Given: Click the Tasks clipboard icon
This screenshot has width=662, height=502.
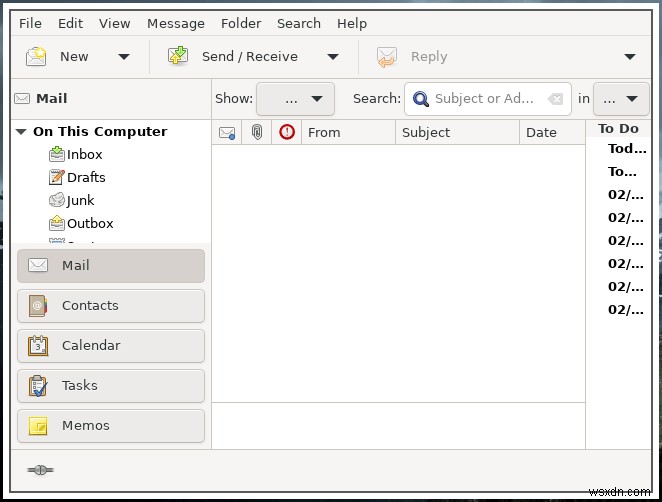Looking at the screenshot, I should [x=38, y=385].
